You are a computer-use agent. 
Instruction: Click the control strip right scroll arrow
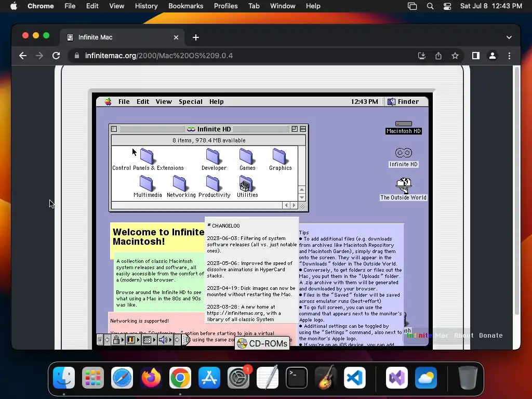click(177, 340)
